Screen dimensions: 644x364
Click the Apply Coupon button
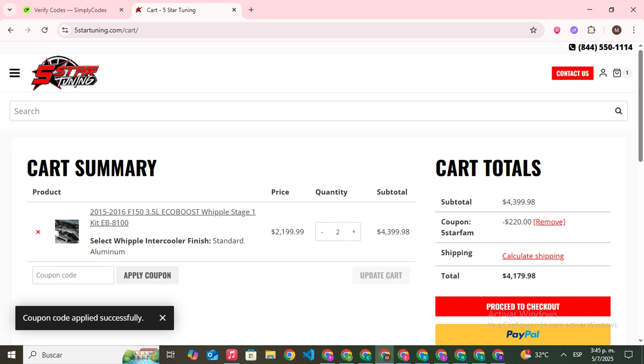point(147,275)
